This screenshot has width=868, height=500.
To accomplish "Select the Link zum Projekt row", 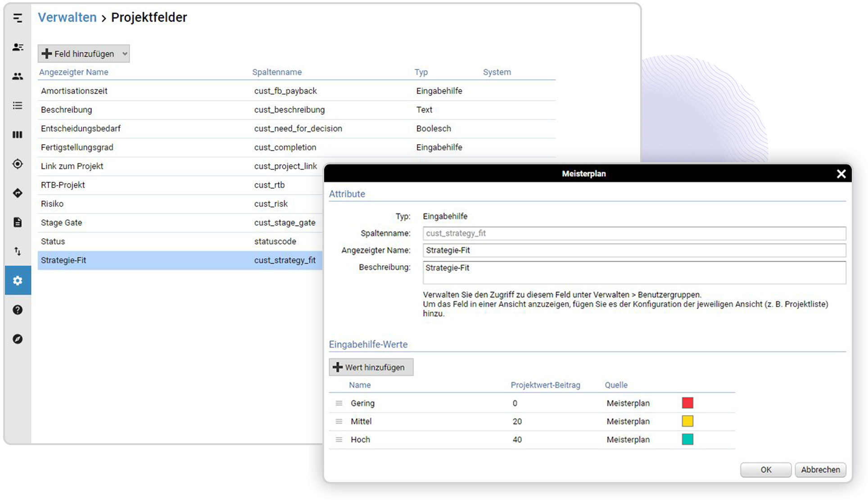I will 180,166.
